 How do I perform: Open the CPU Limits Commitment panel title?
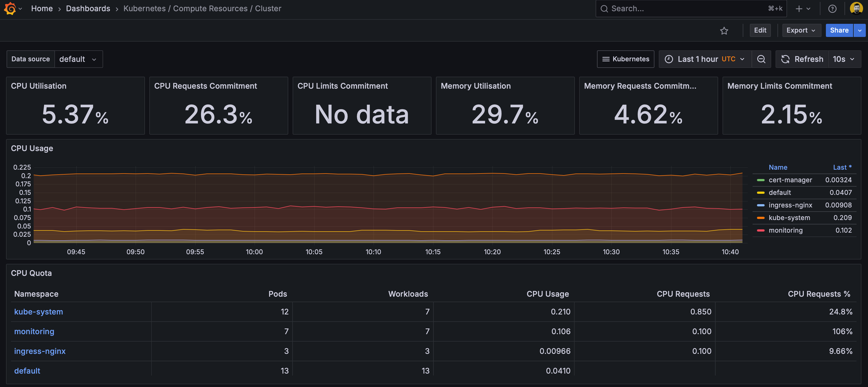(x=342, y=86)
